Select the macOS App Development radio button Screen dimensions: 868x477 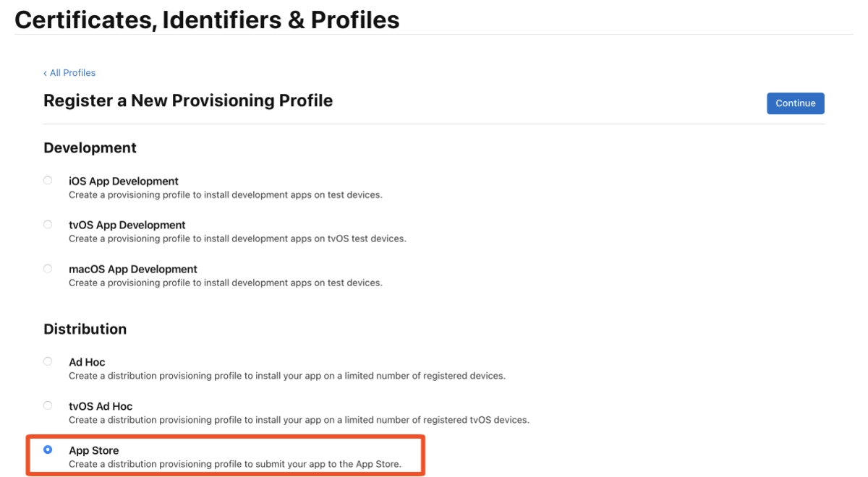tap(48, 269)
